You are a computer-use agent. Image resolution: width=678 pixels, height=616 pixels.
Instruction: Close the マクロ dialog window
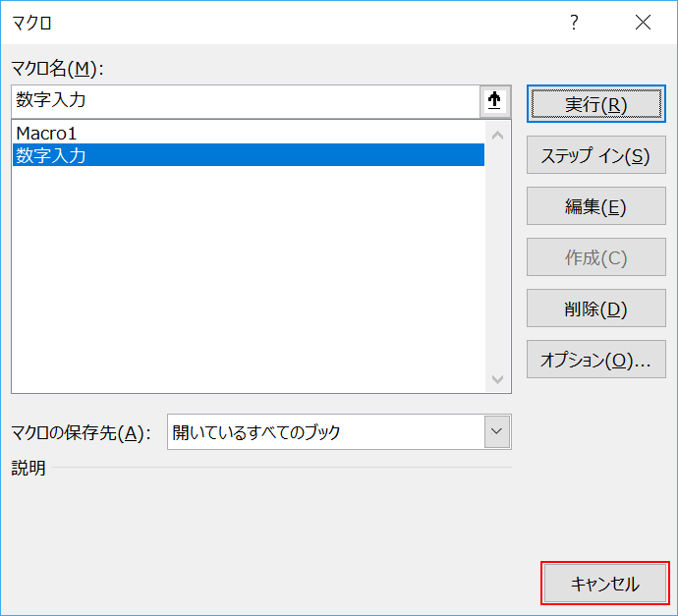pyautogui.click(x=643, y=22)
